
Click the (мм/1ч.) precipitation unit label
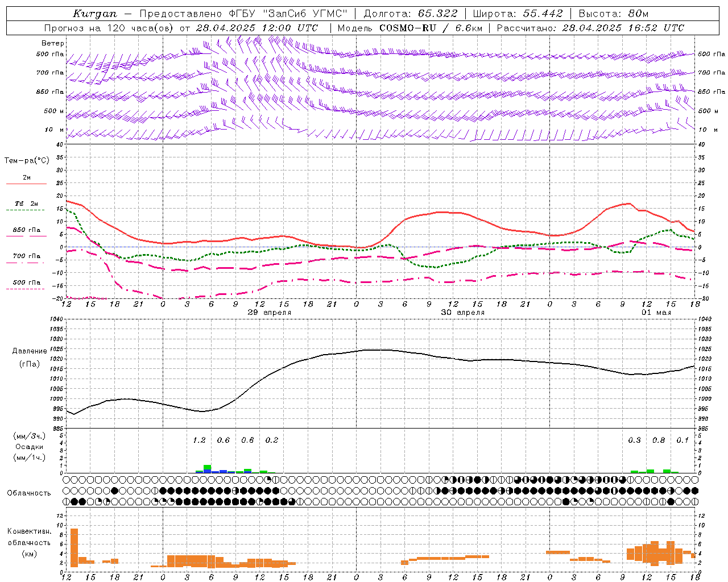(x=30, y=458)
